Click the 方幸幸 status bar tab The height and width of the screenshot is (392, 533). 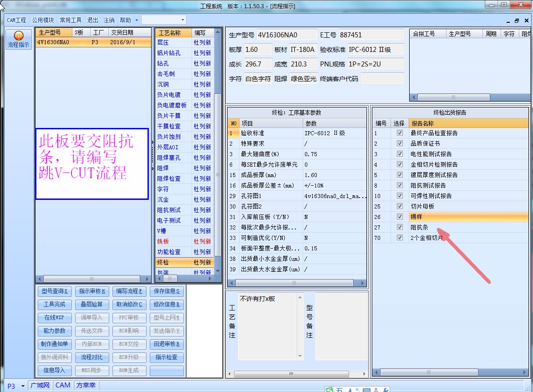(x=86, y=385)
